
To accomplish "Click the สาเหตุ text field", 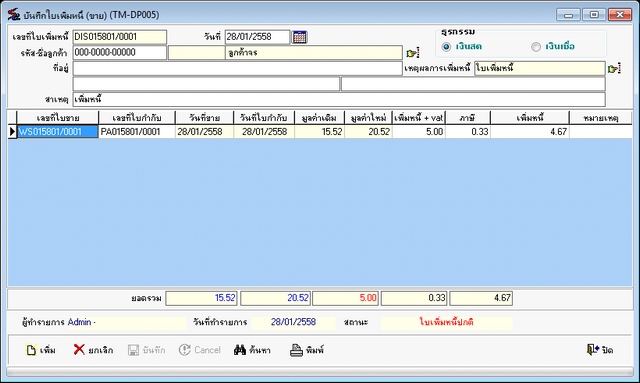I will coord(339,99).
